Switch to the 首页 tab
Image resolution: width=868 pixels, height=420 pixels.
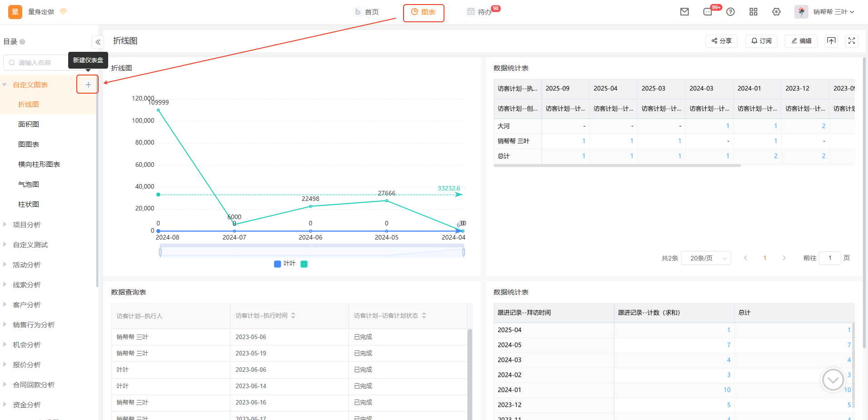pos(367,12)
